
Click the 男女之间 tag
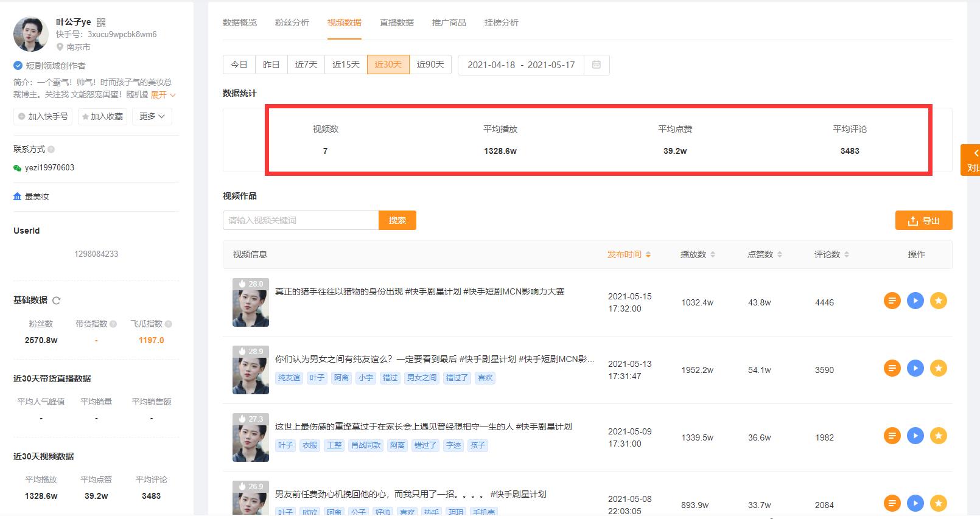click(x=422, y=378)
